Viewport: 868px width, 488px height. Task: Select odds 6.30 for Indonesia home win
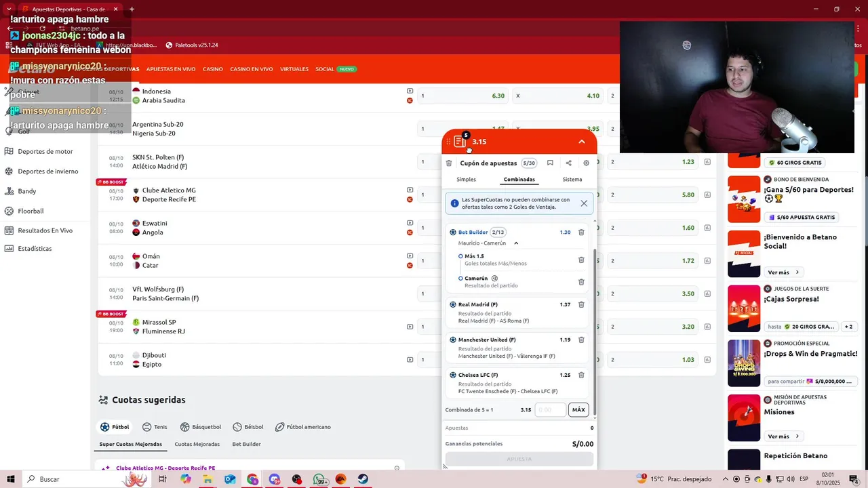pos(464,96)
